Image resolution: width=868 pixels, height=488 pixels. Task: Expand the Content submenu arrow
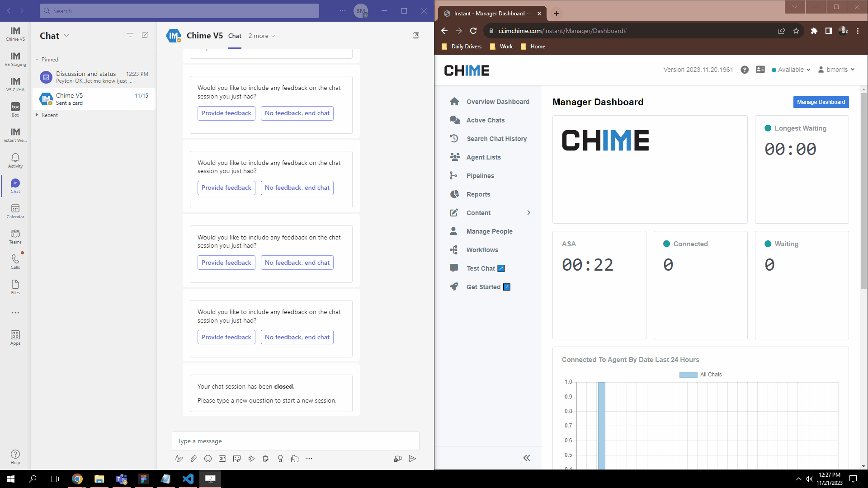point(528,213)
